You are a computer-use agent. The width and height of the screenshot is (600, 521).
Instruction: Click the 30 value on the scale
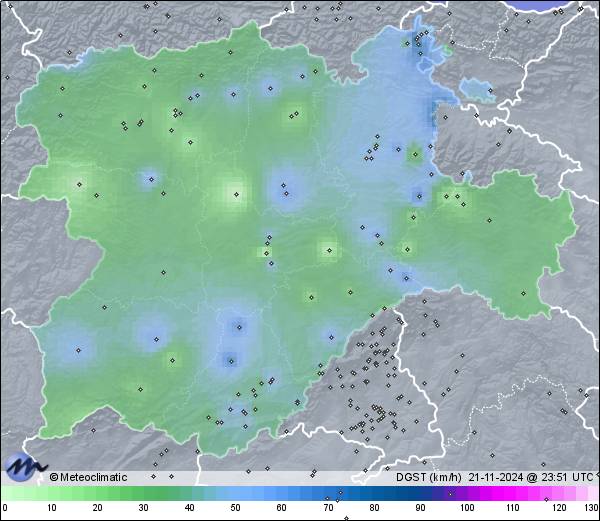[x=143, y=508]
